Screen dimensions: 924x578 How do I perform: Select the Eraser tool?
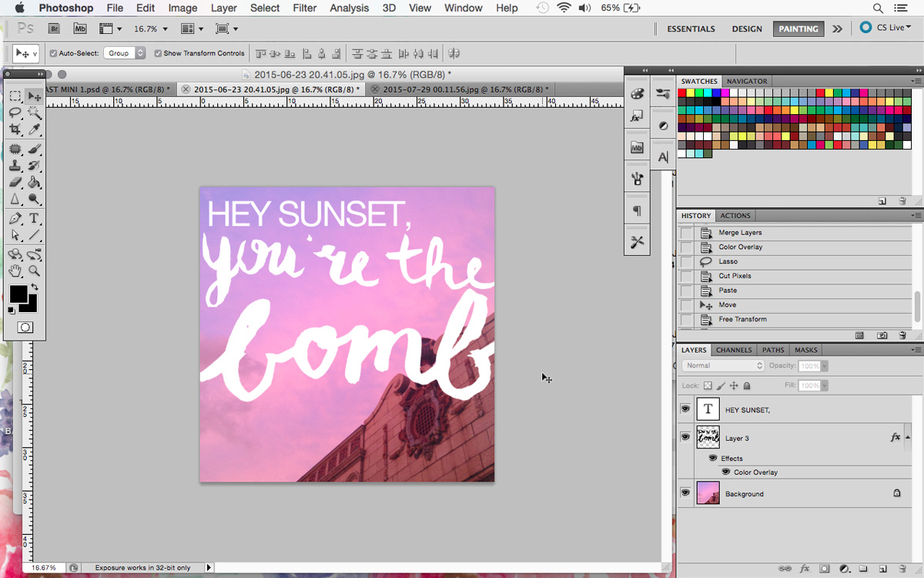point(15,183)
